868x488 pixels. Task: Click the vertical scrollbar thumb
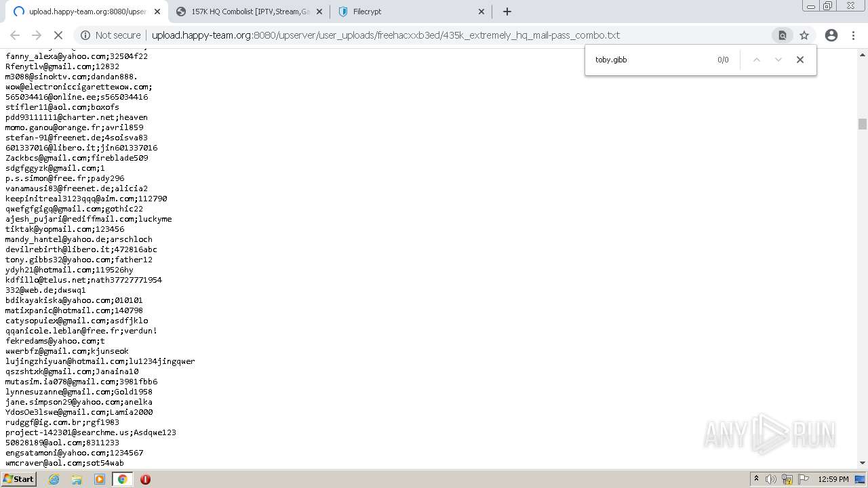pos(863,123)
